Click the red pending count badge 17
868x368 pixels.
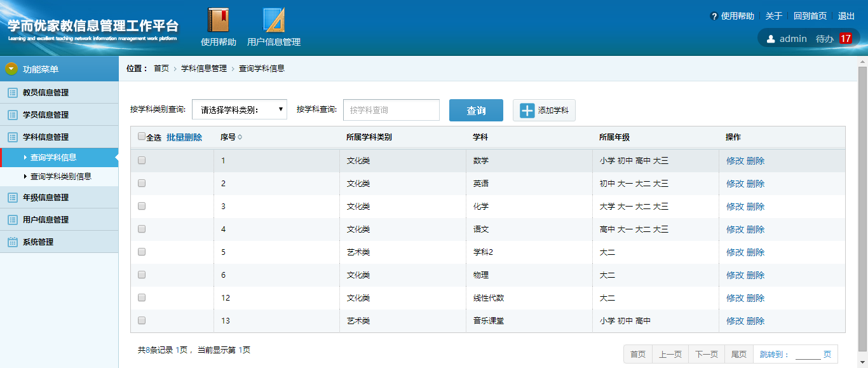pos(845,39)
